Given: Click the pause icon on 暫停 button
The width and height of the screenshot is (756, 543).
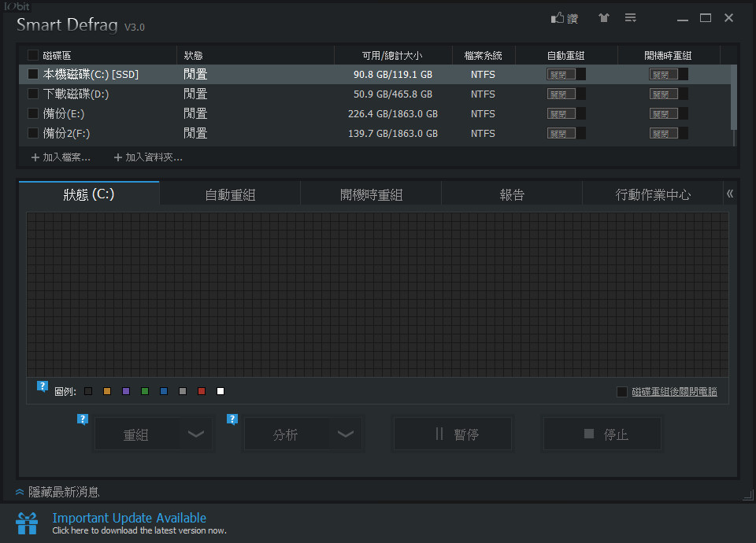Looking at the screenshot, I should tap(439, 434).
